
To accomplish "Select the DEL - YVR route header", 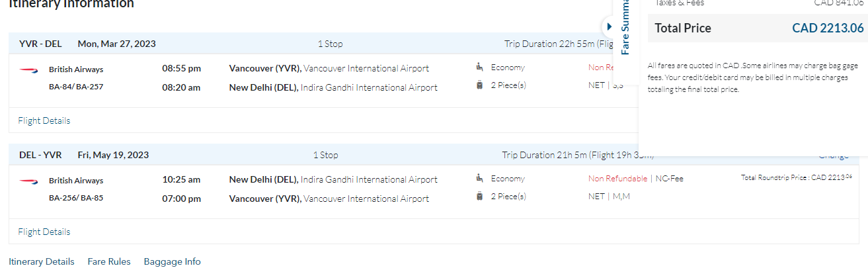I will (x=40, y=155).
